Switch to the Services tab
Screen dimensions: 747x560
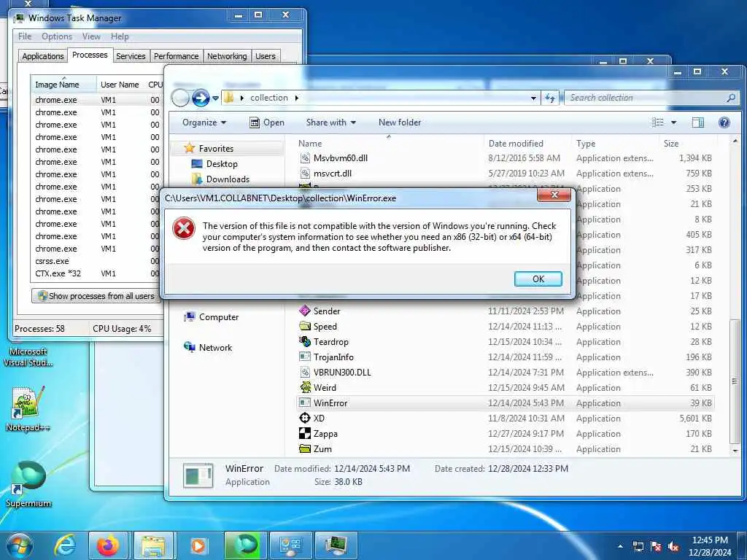(x=131, y=55)
